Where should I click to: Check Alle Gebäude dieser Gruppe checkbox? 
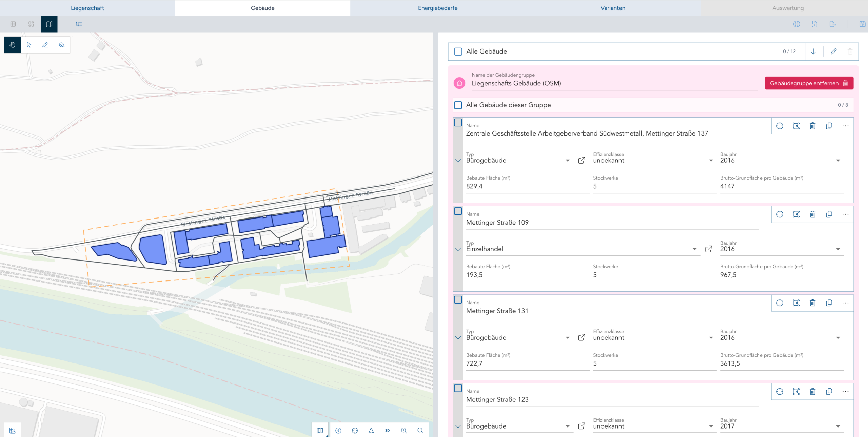[x=458, y=105]
